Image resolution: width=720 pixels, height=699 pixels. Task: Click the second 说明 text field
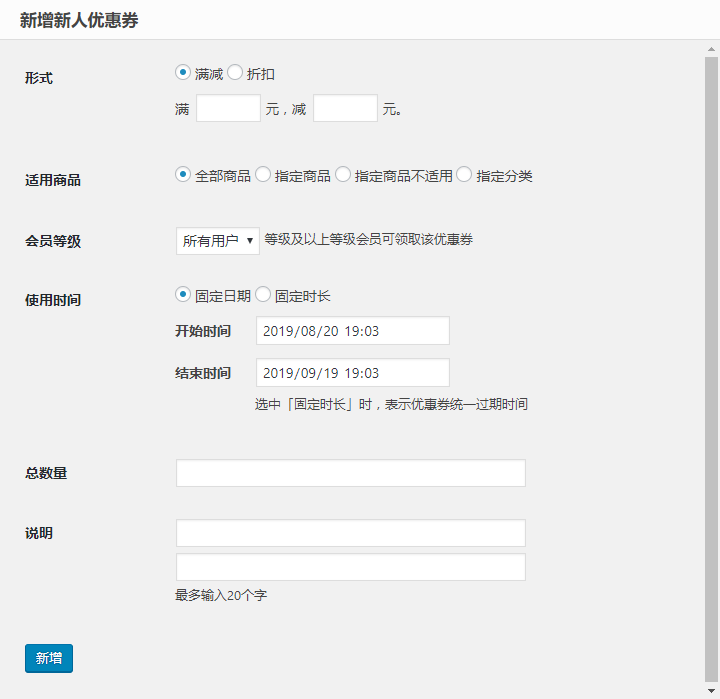click(x=350, y=567)
